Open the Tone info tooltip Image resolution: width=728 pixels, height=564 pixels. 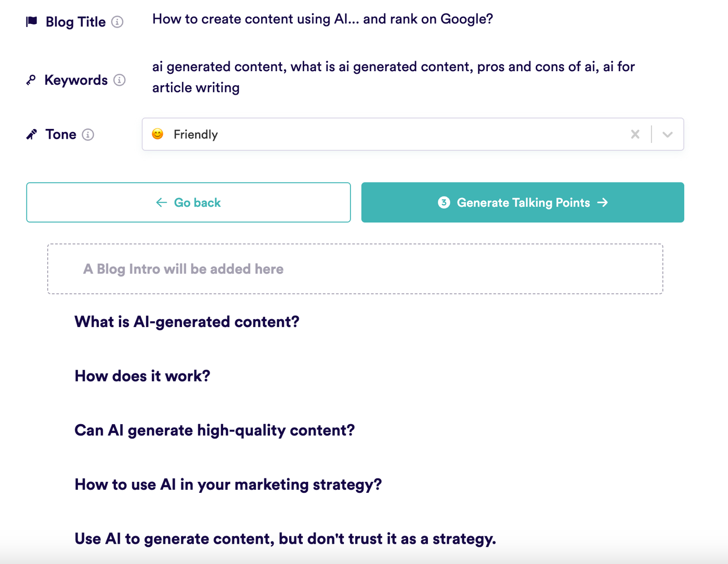[88, 134]
